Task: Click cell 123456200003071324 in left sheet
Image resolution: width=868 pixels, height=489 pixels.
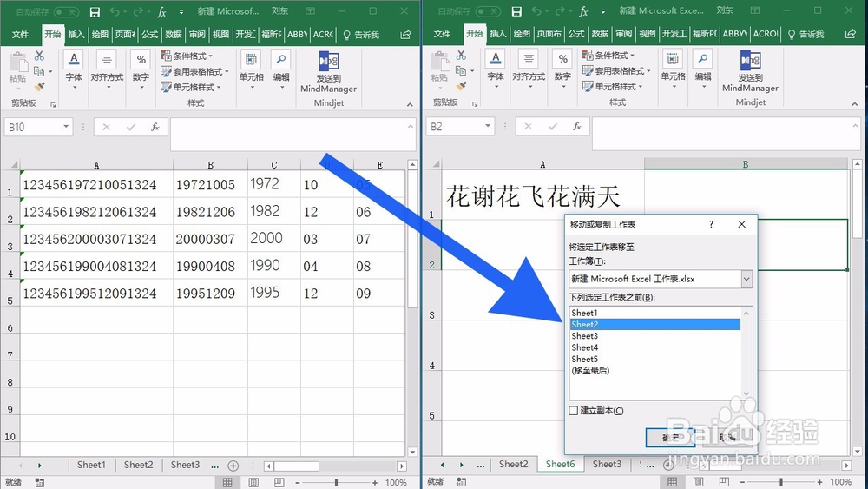Action: click(96, 239)
